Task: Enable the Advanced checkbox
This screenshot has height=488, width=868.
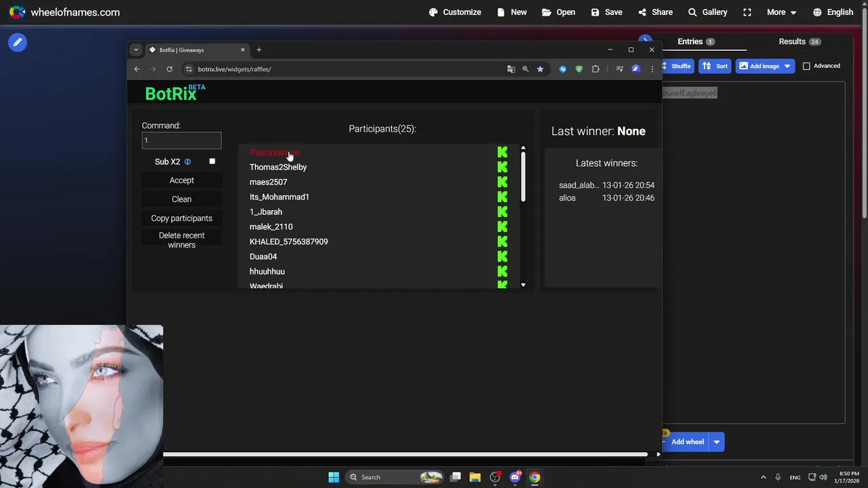Action: [806, 66]
